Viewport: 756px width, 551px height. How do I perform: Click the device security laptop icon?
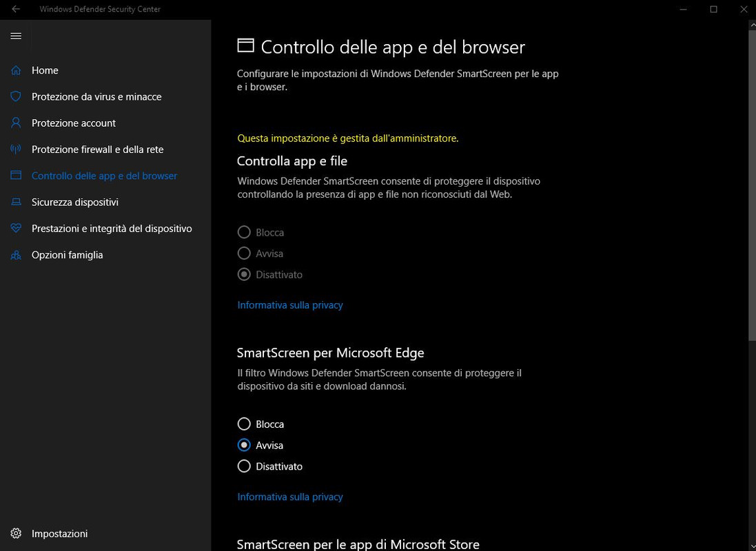[x=16, y=202]
